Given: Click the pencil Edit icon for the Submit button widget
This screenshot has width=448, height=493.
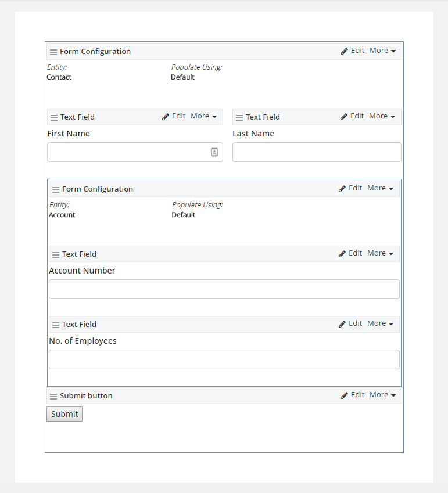Looking at the screenshot, I should click(x=345, y=395).
